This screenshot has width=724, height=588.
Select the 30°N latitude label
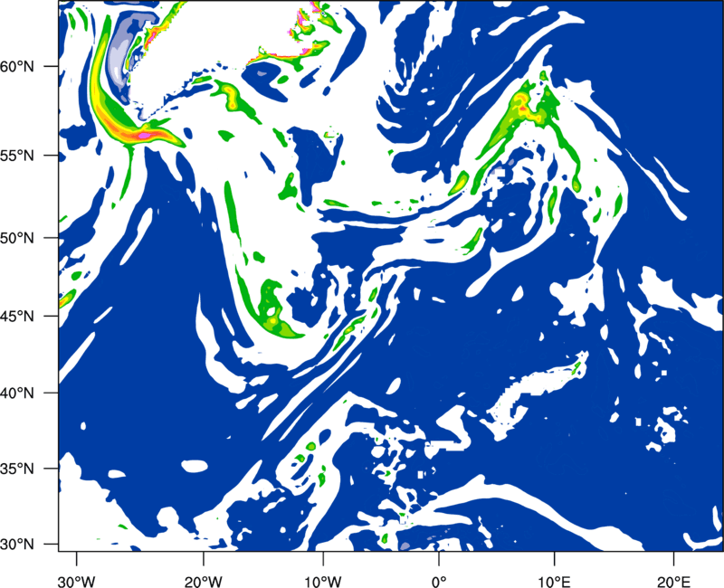[x=17, y=544]
